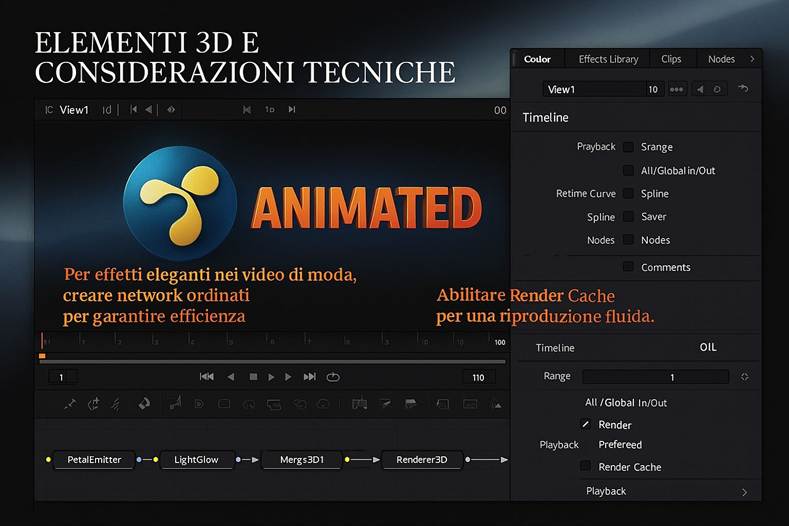Select the PetalEmitter node
Screen dimensions: 789x526
pos(94,460)
